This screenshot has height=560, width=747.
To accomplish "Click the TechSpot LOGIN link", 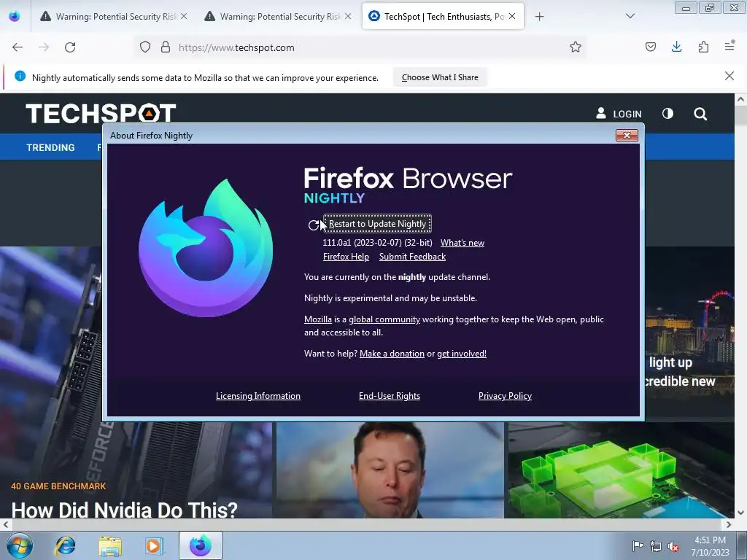I will (x=619, y=114).
